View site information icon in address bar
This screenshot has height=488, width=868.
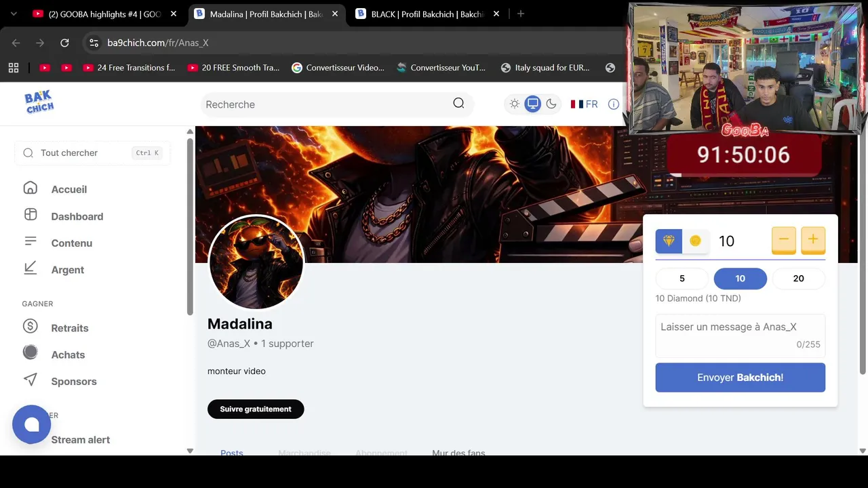coord(94,43)
